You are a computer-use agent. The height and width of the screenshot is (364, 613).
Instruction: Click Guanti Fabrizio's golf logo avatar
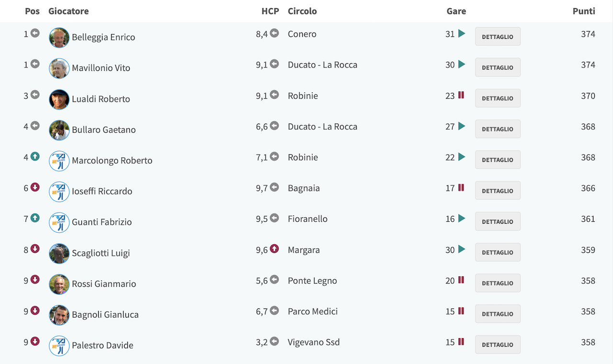59,222
